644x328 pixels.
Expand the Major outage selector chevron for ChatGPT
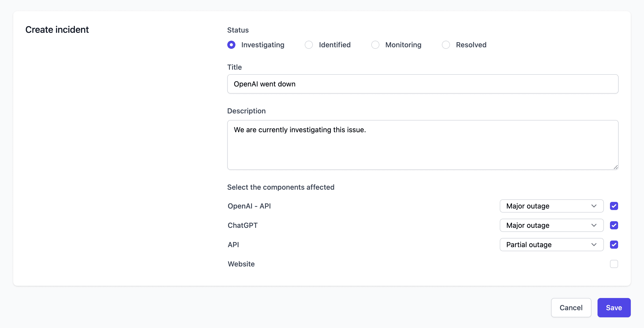pos(594,225)
